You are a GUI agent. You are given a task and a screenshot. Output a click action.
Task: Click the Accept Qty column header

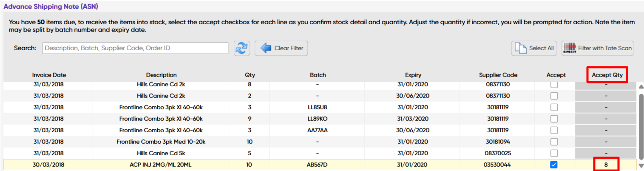[607, 75]
